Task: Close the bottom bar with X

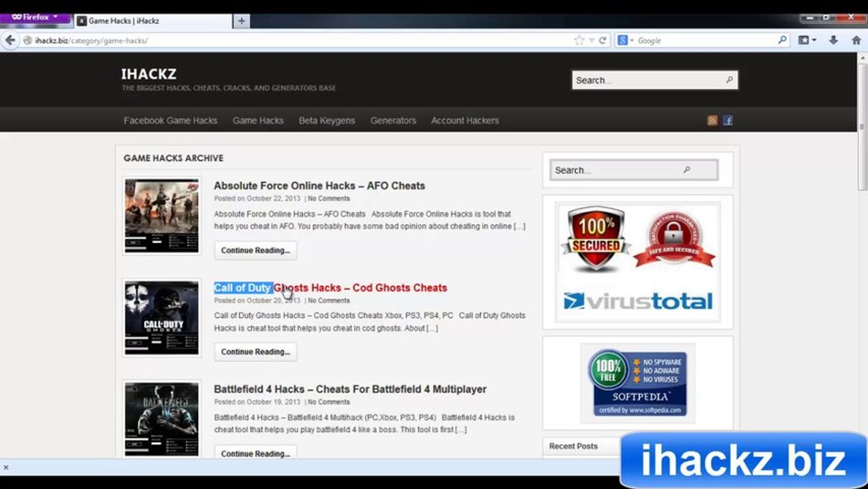Action: point(6,467)
